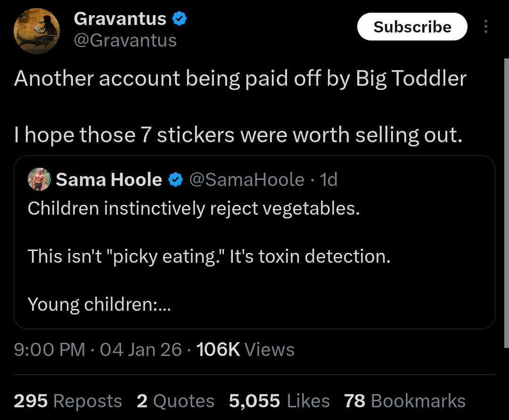The image size is (509, 420).
Task: Click the "Big Toddler" tweet text
Action: pyautogui.click(x=240, y=79)
